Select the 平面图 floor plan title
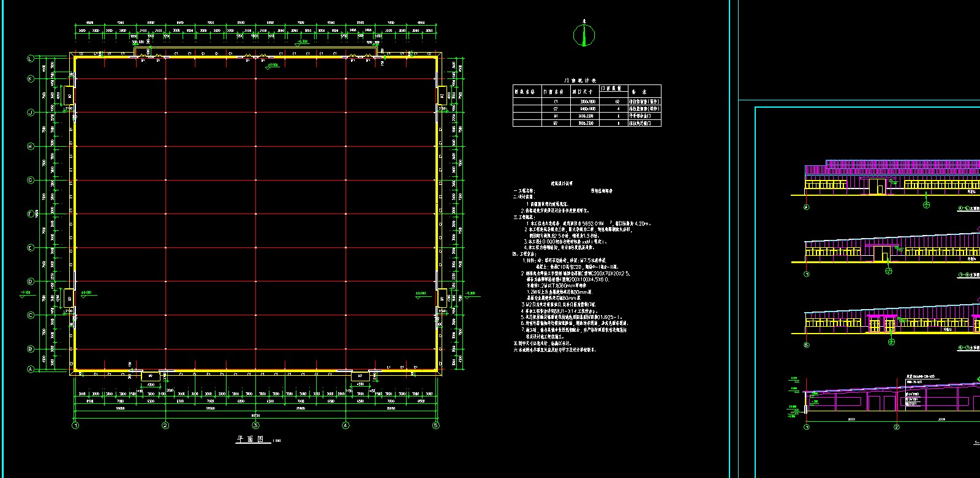Image resolution: width=980 pixels, height=478 pixels. click(x=249, y=439)
